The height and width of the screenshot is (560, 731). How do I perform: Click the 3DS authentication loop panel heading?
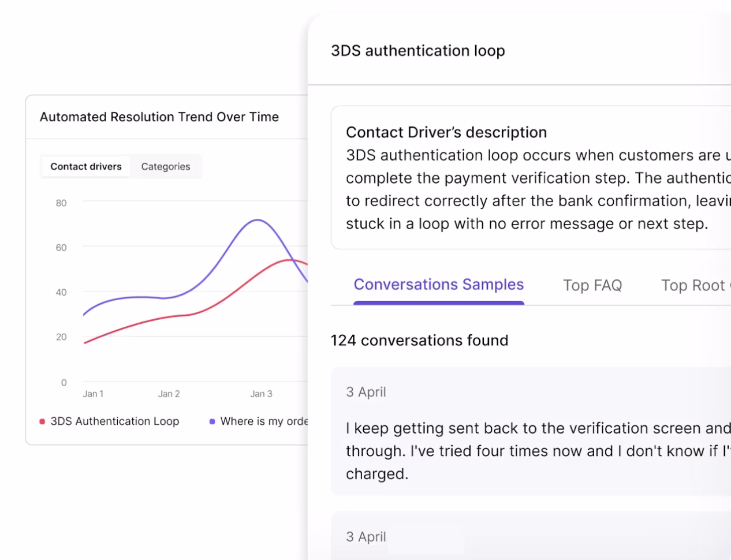point(418,51)
